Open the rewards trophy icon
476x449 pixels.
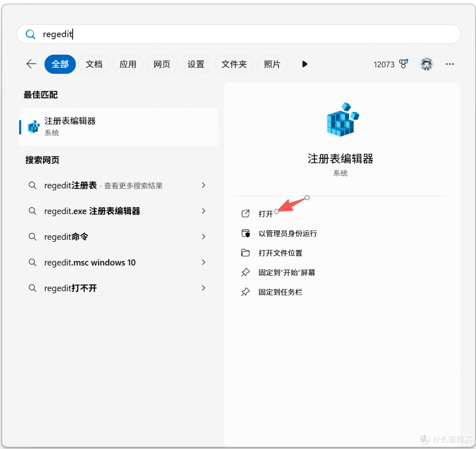(403, 64)
